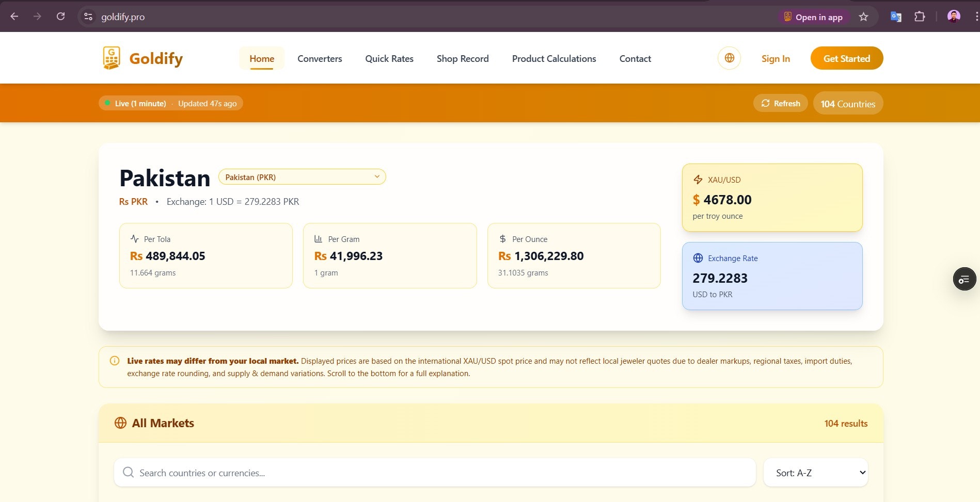Open the Google Translate extension icon

(x=896, y=17)
